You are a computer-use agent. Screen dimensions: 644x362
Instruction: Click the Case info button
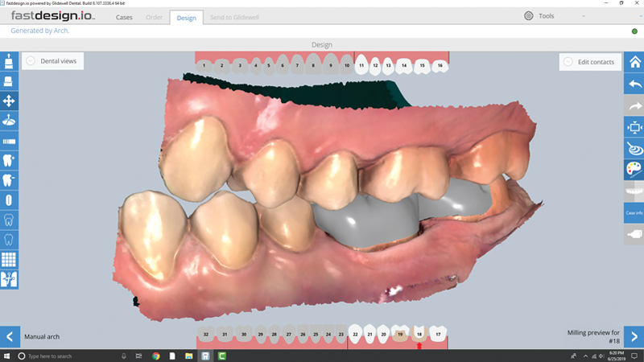[x=634, y=212]
